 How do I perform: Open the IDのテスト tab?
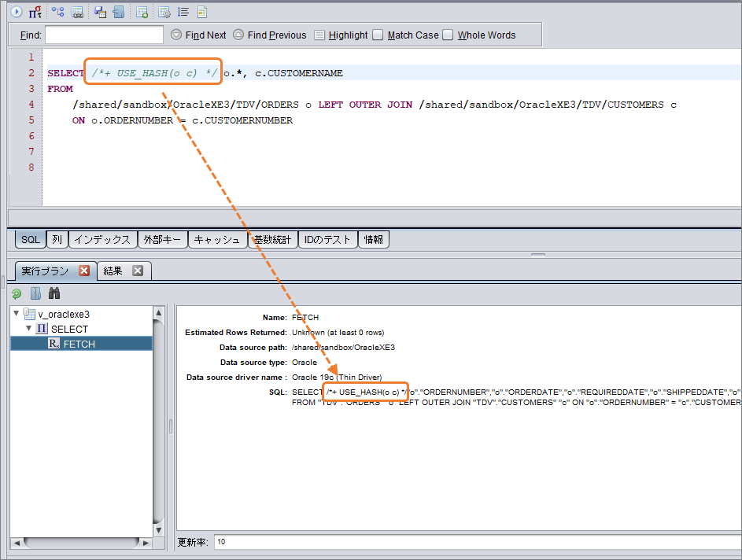[x=327, y=240]
